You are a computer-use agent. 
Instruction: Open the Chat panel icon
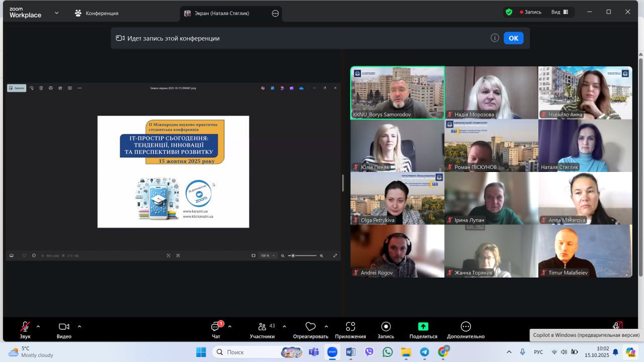pyautogui.click(x=216, y=327)
